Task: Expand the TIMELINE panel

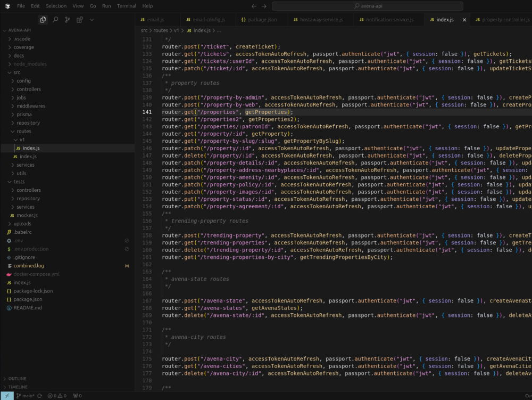Action: pos(68,387)
